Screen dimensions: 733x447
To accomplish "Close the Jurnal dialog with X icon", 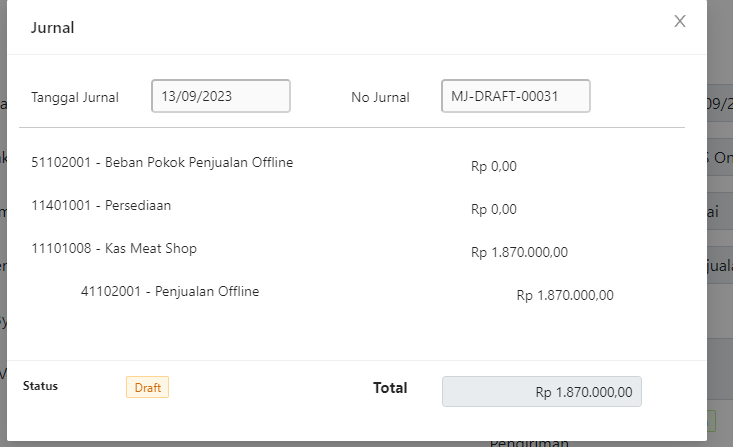I will 680,21.
